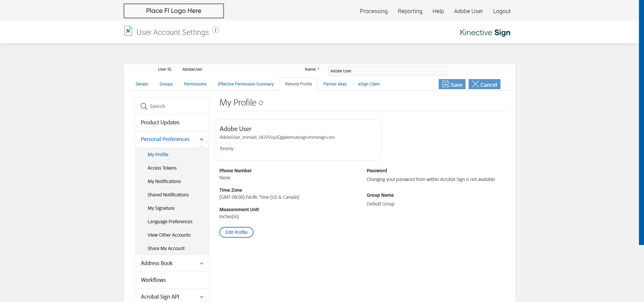The width and height of the screenshot is (644, 302).
Task: Select Access Tokens in sidebar
Action: [x=162, y=168]
